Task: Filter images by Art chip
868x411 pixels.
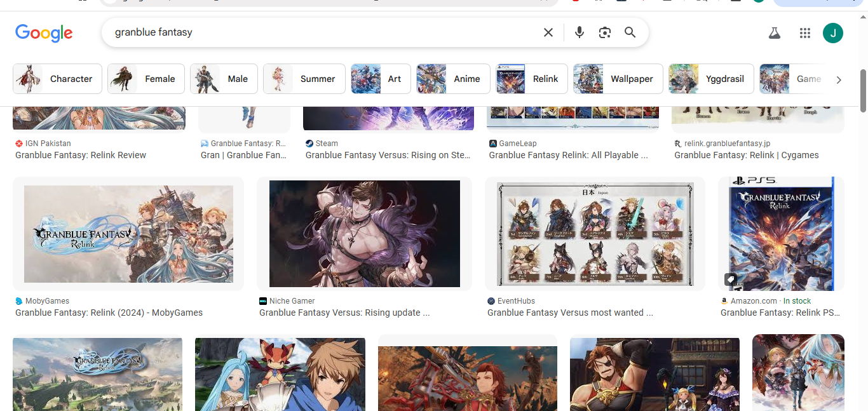Action: (381, 79)
